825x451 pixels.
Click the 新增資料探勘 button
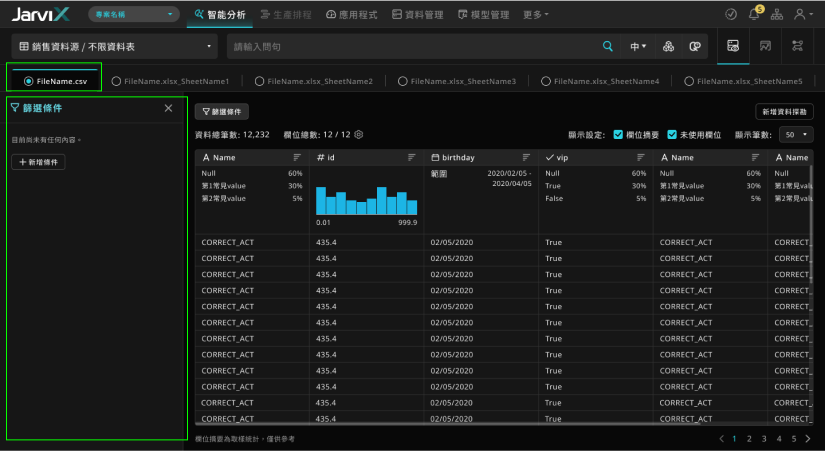tap(784, 112)
